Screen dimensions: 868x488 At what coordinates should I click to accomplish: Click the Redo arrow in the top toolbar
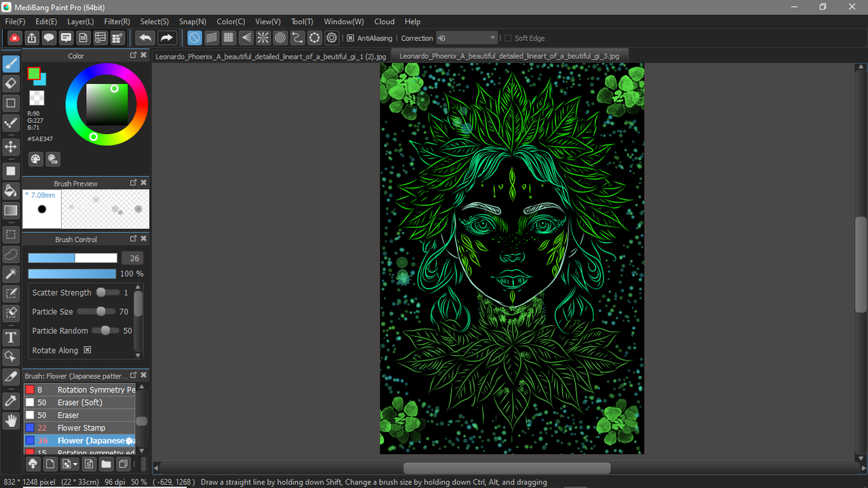tap(167, 38)
